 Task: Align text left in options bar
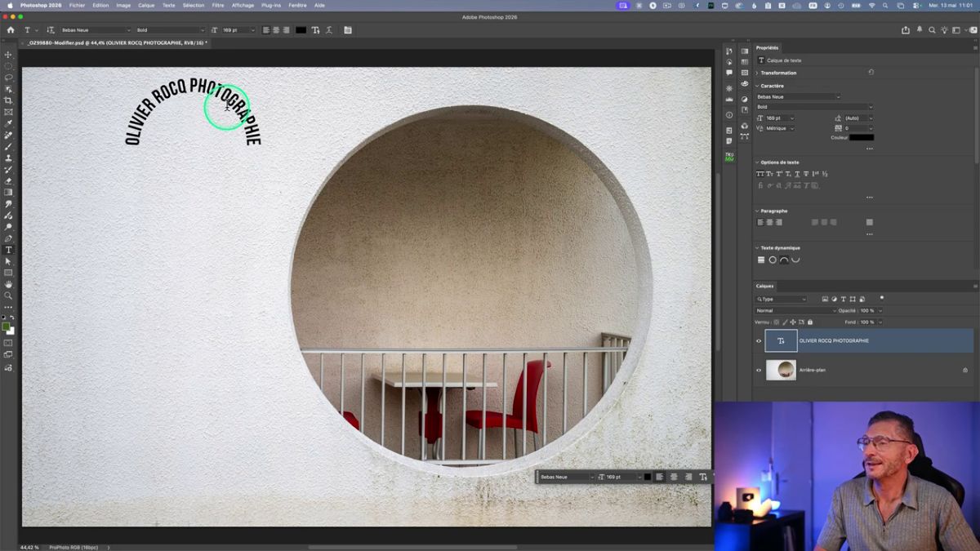[x=266, y=30]
